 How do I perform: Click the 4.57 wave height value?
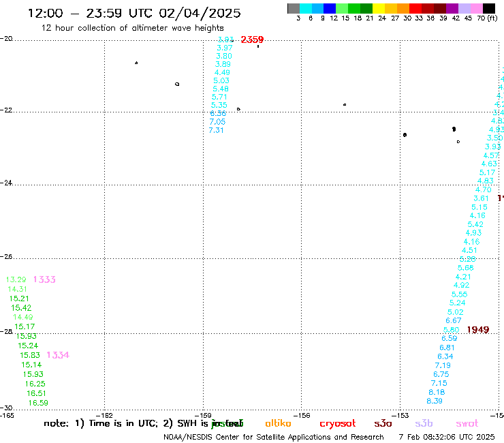491,155
